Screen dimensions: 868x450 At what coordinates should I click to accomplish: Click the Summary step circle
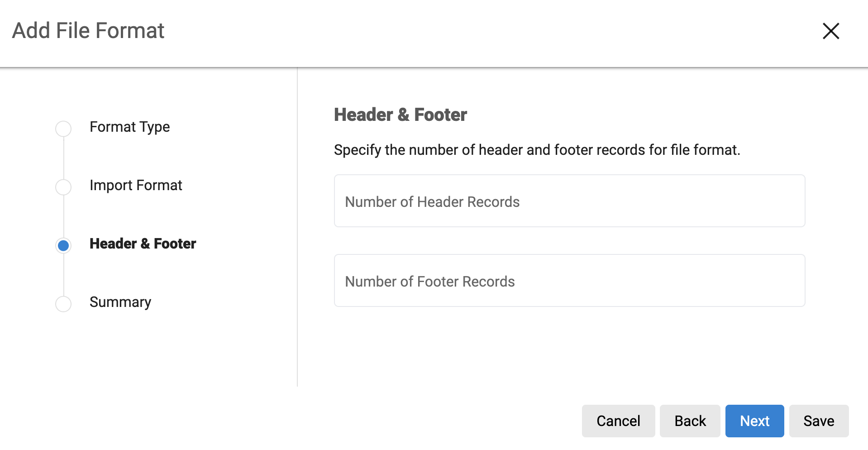pos(63,304)
